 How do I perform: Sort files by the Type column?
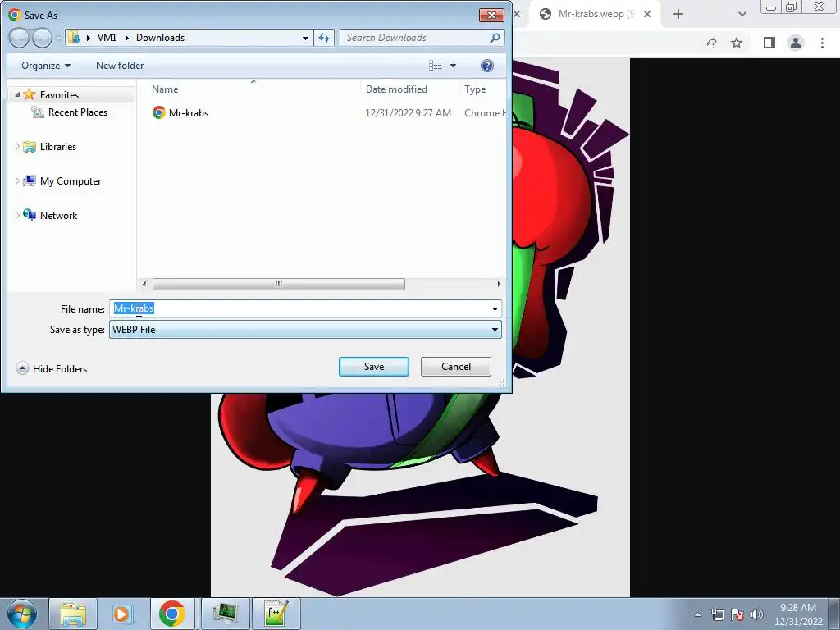click(475, 89)
